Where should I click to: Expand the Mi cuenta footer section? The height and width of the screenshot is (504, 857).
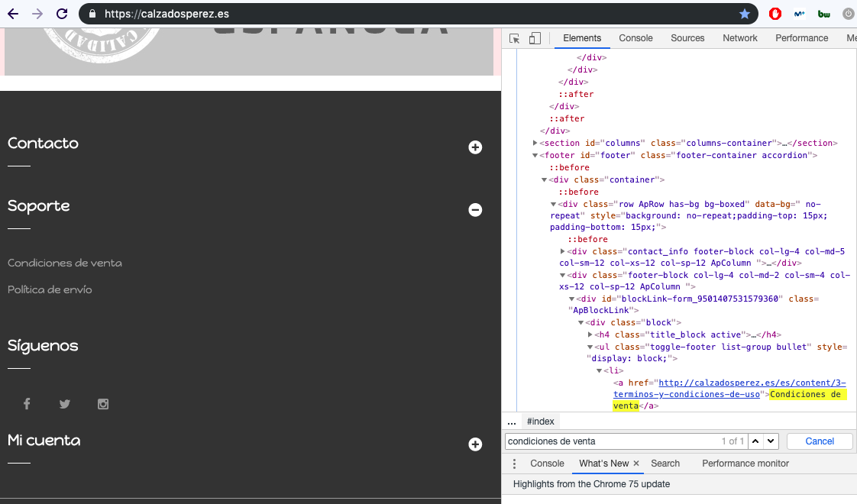point(475,444)
